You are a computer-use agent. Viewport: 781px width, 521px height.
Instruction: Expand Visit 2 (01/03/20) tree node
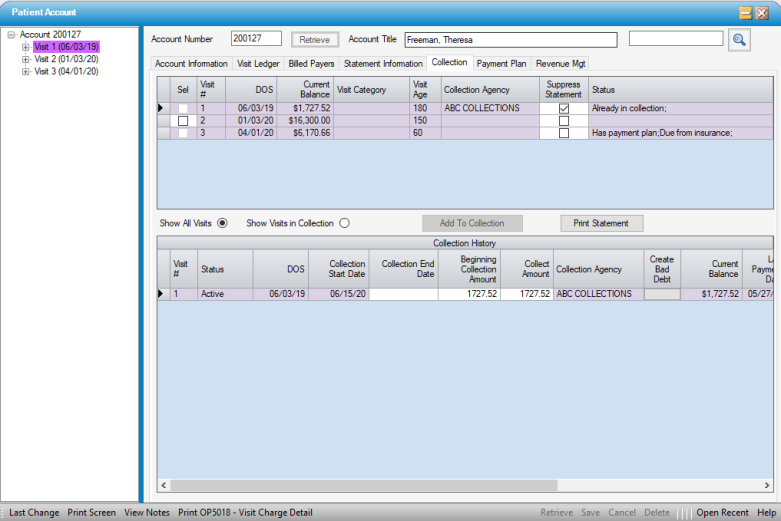(26, 59)
